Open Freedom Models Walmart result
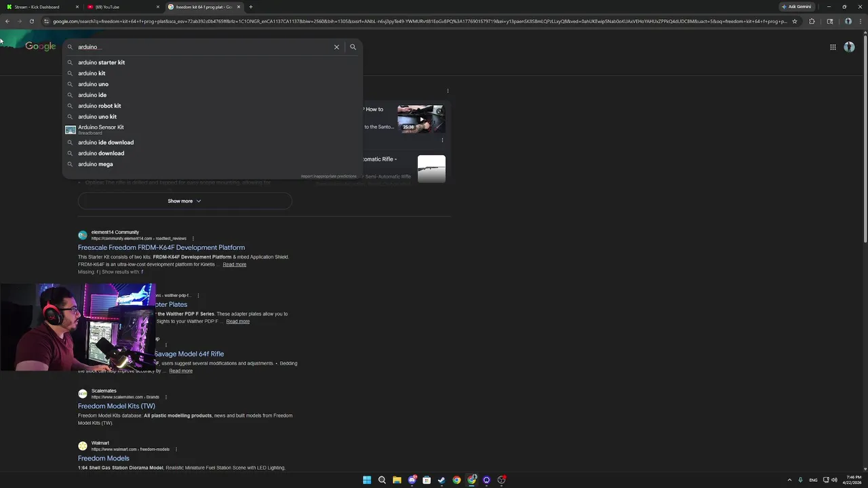The image size is (868, 488). [104, 458]
